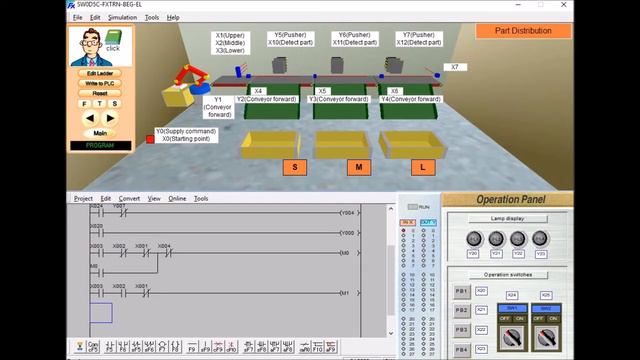The width and height of the screenshot is (640, 360).
Task: Click the Reset button
Action: point(100,93)
